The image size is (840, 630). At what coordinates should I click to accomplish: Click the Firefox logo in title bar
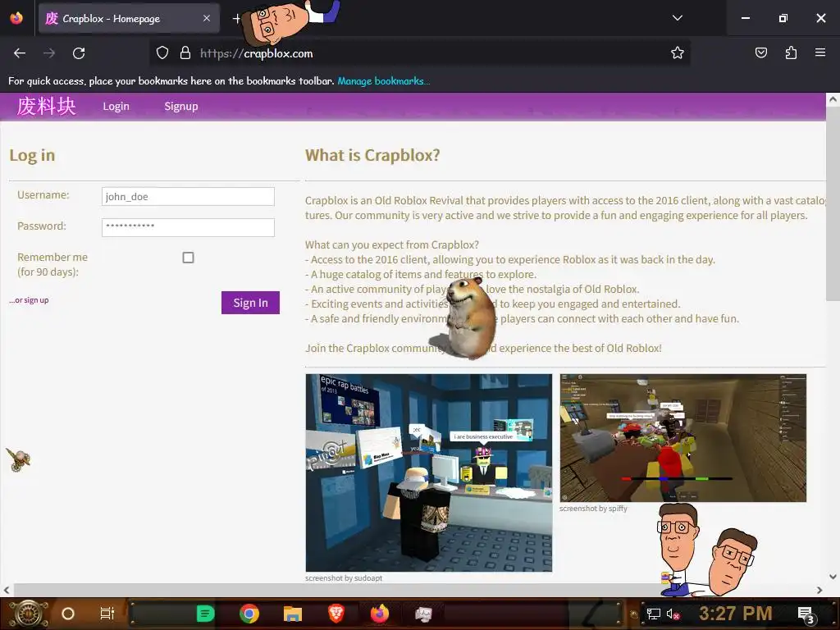coord(16,18)
